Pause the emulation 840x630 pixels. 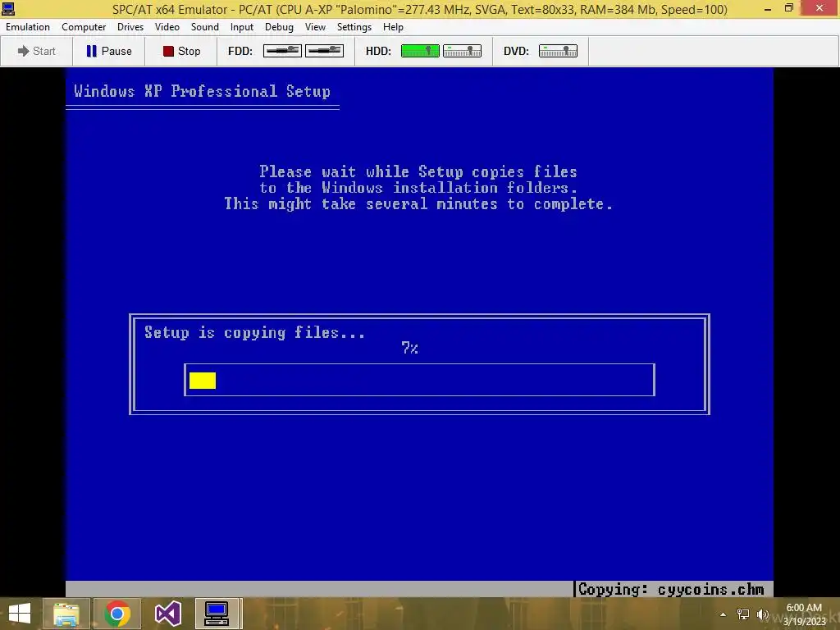point(109,51)
